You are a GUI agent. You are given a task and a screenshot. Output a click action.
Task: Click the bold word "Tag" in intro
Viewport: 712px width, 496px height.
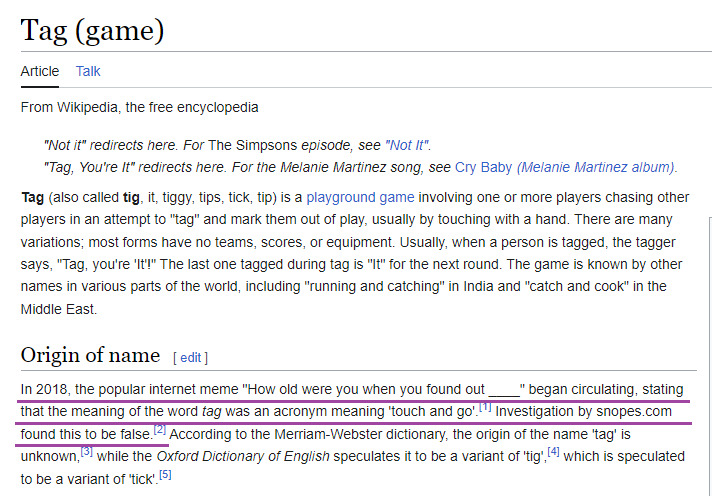point(32,197)
